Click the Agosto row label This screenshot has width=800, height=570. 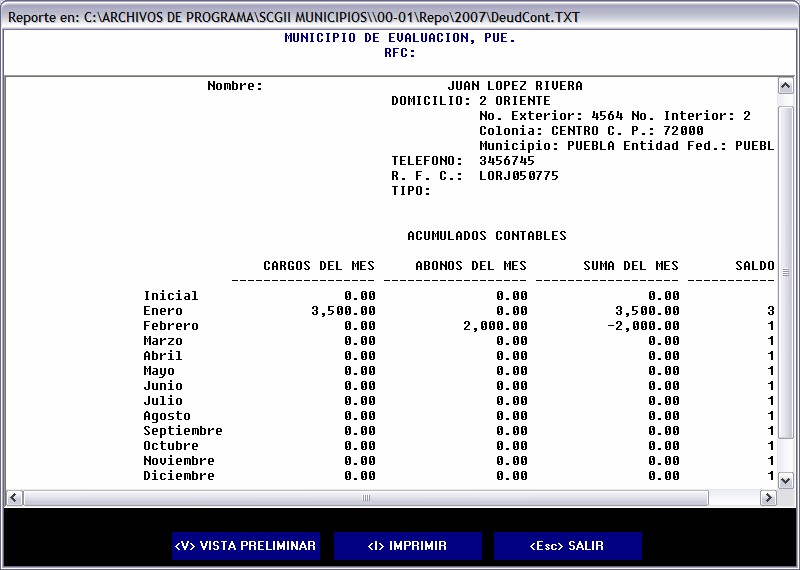[x=167, y=416]
